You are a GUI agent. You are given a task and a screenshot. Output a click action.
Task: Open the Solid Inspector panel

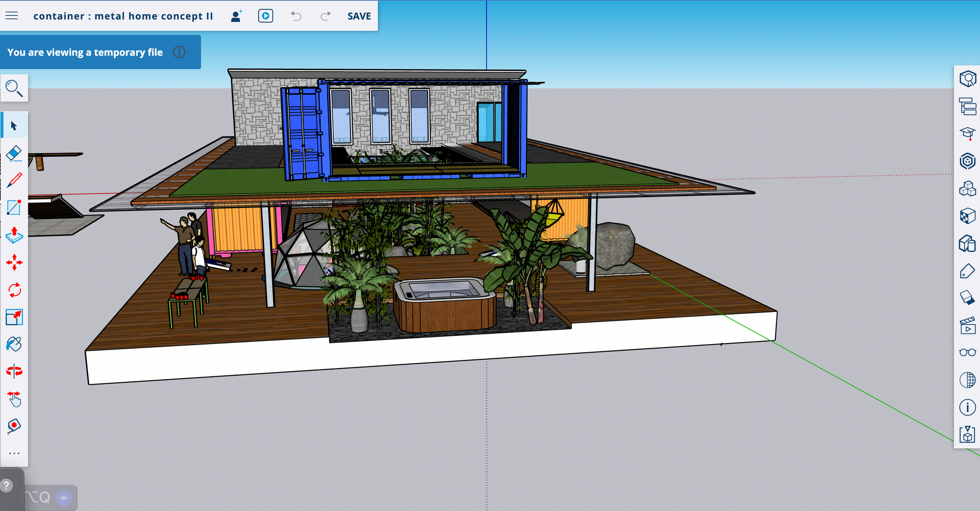(967, 434)
